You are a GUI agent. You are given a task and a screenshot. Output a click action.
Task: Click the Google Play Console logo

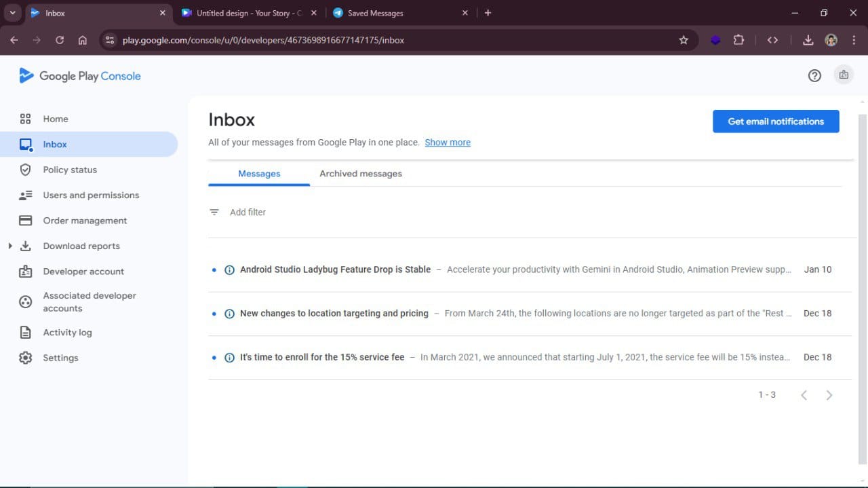pyautogui.click(x=80, y=76)
